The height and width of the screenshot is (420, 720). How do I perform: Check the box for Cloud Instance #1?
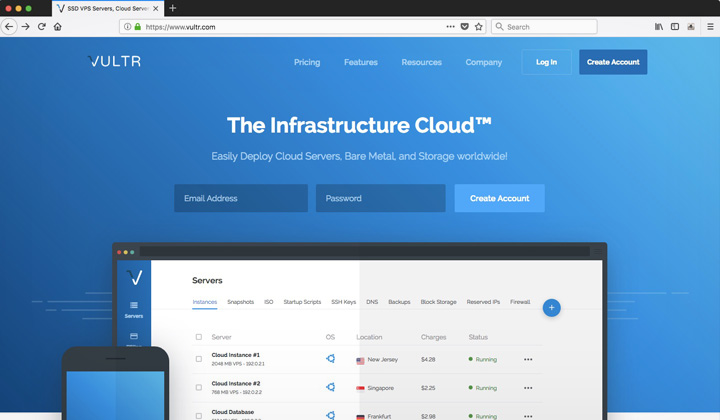coord(199,359)
